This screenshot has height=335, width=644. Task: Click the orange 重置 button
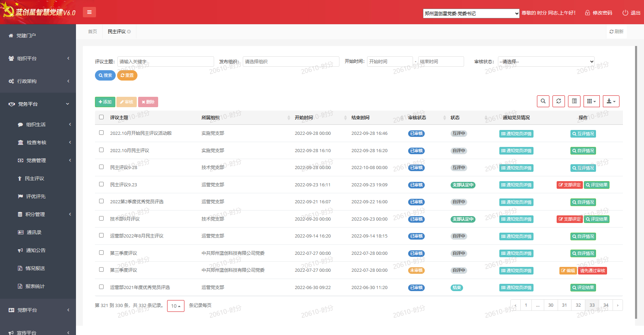127,75
